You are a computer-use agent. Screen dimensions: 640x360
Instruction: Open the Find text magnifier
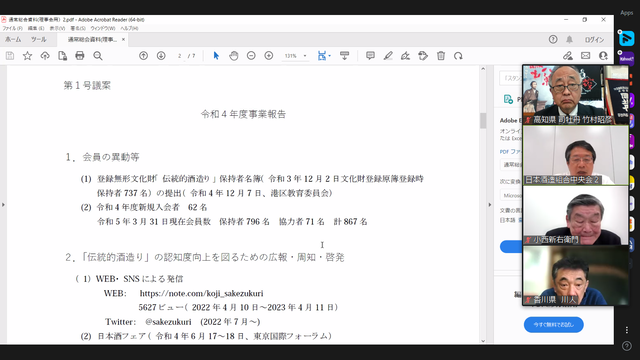click(98, 56)
